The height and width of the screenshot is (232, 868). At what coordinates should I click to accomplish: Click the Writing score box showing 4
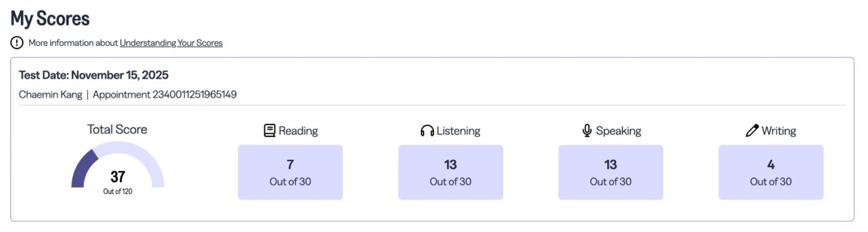pos(771,172)
